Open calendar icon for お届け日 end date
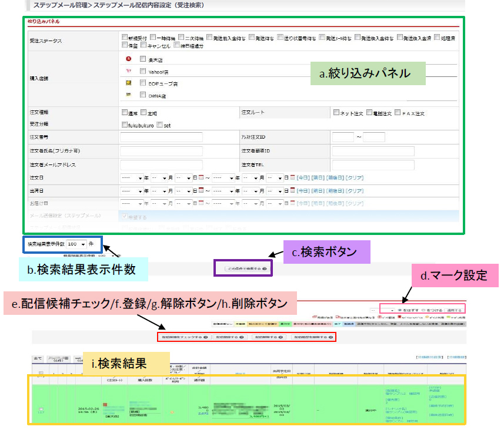The width and height of the screenshot is (504, 430). point(292,203)
